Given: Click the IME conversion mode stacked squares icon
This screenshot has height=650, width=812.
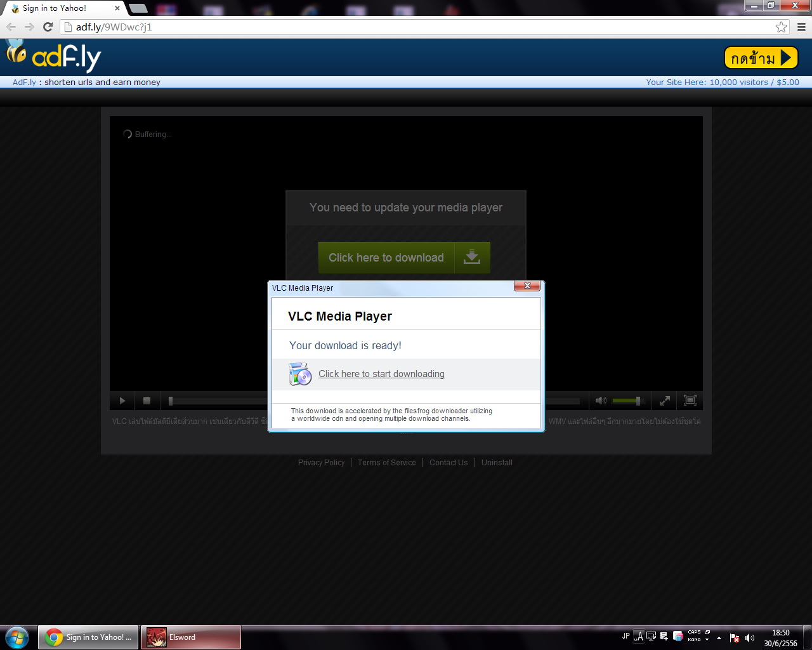Looking at the screenshot, I should pyautogui.click(x=678, y=636).
